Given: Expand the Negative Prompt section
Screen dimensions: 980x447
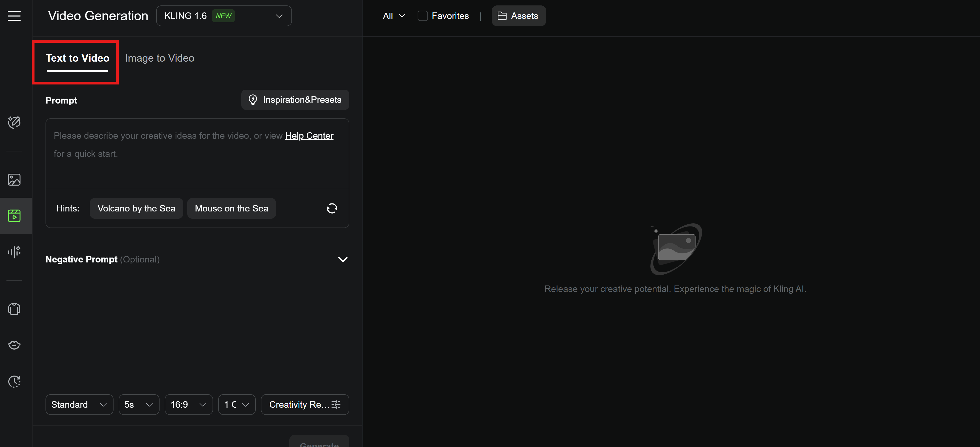Looking at the screenshot, I should tap(342, 259).
